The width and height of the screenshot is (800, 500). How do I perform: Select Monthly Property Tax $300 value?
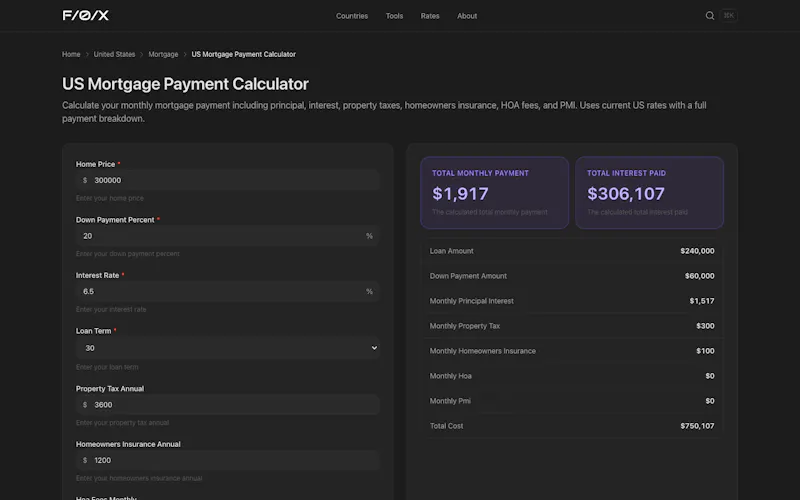pos(705,326)
